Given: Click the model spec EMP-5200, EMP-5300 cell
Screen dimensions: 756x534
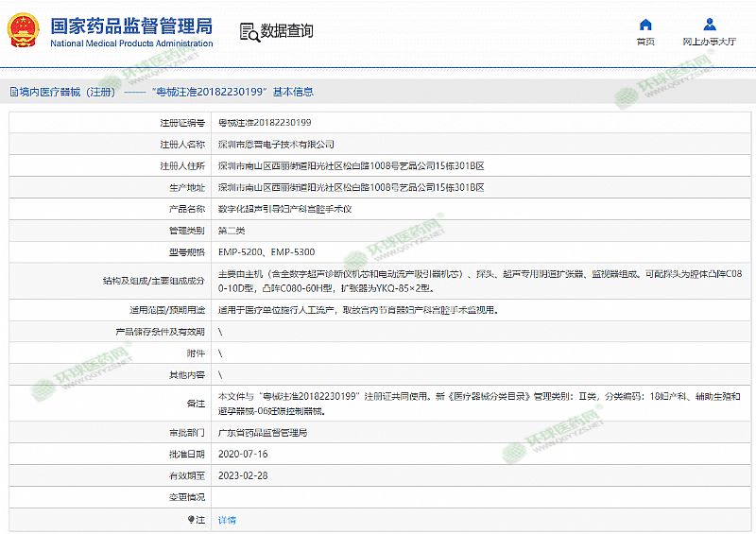Looking at the screenshot, I should click(x=266, y=252).
